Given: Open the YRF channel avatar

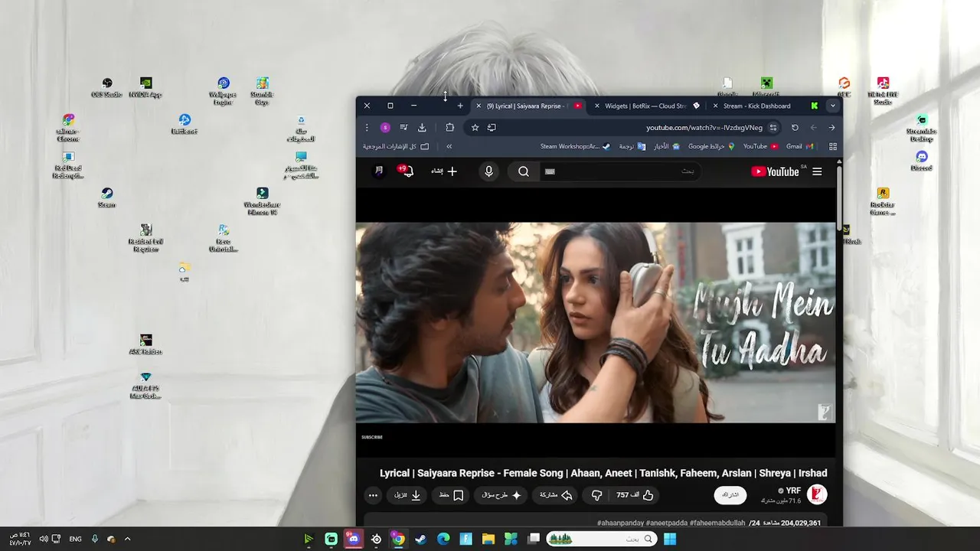Looking at the screenshot, I should pyautogui.click(x=817, y=494).
